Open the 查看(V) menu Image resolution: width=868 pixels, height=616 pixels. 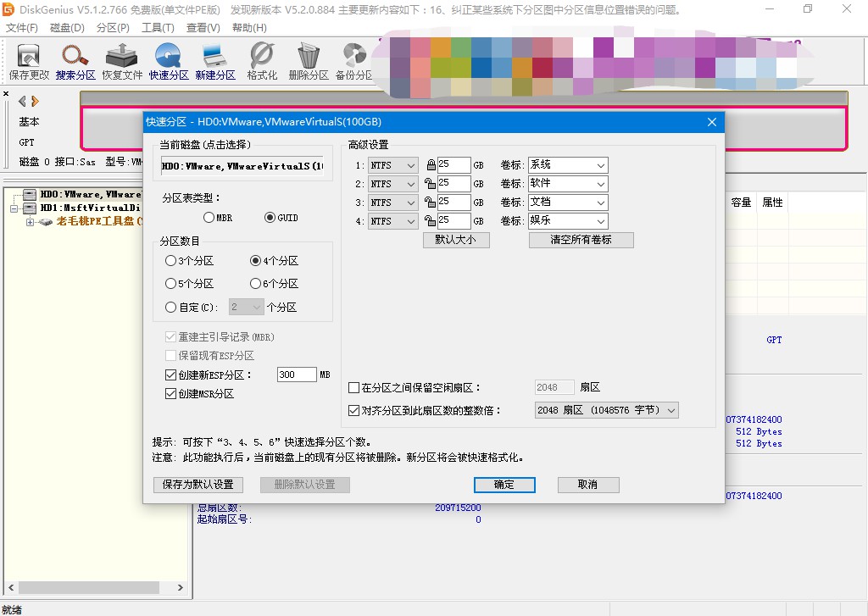[x=203, y=28]
